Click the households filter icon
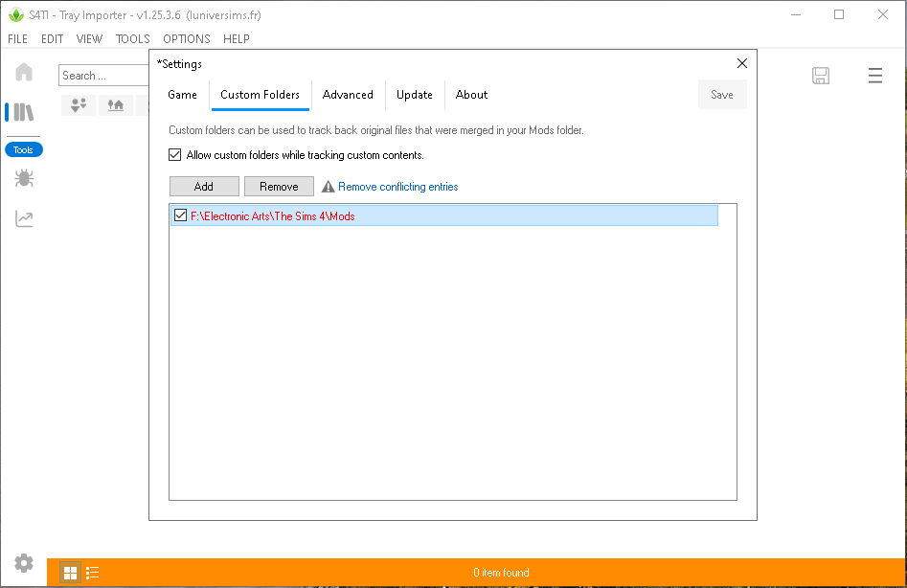 point(79,105)
